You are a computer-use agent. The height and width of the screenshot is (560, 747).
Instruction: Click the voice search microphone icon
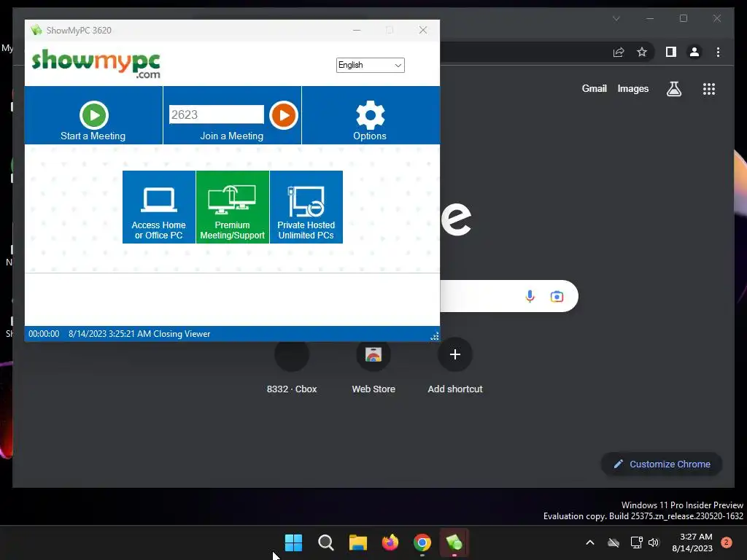point(530,296)
